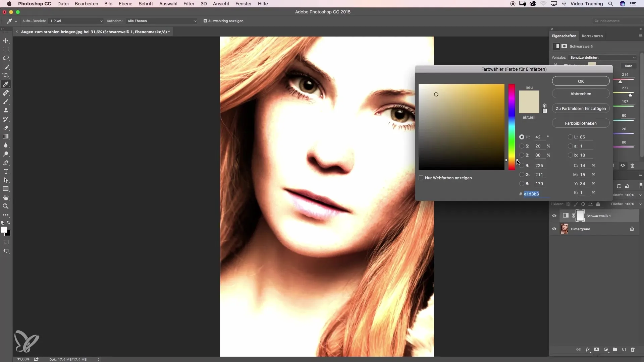Image resolution: width=644 pixels, height=362 pixels.
Task: Select the L lab radio button
Action: pos(570,137)
